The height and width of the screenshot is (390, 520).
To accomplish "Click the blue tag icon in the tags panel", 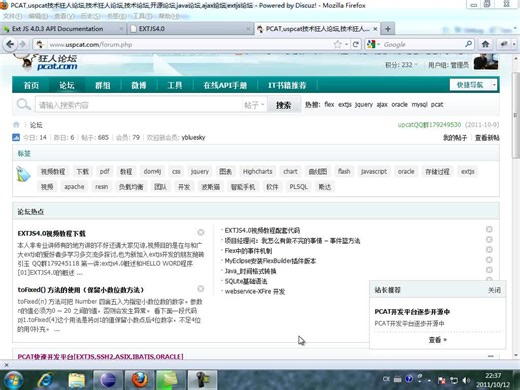I will 23,174.
